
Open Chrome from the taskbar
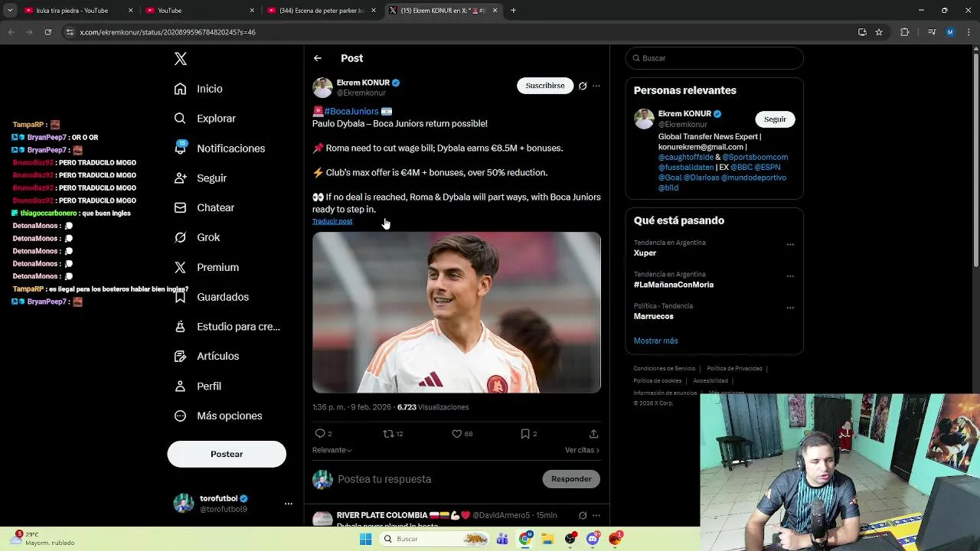coord(525,539)
